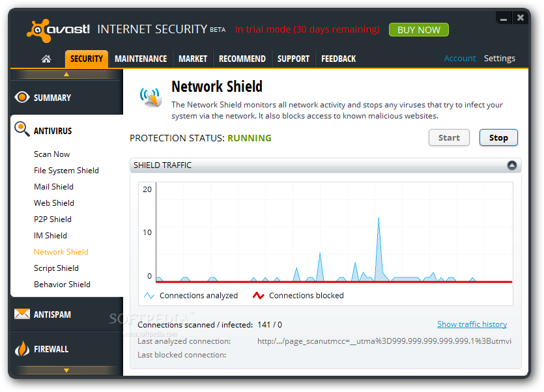Open the Antispam envelope icon

(22, 314)
